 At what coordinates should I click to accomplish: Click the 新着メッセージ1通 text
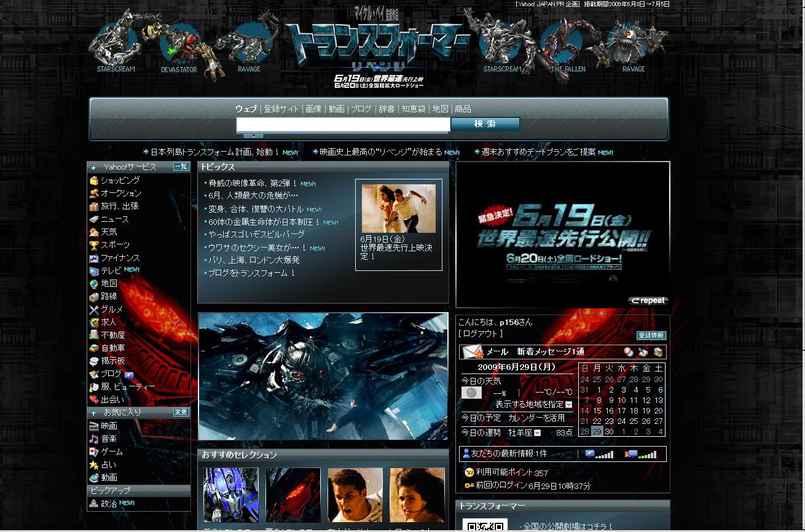point(551,352)
